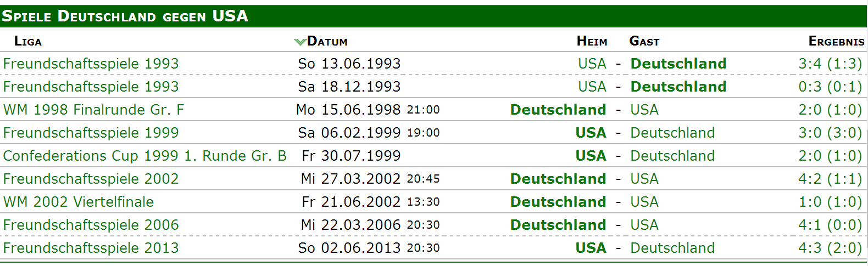
Task: Open WM 1998 Finalrunde Gr. F link
Action: [x=93, y=110]
